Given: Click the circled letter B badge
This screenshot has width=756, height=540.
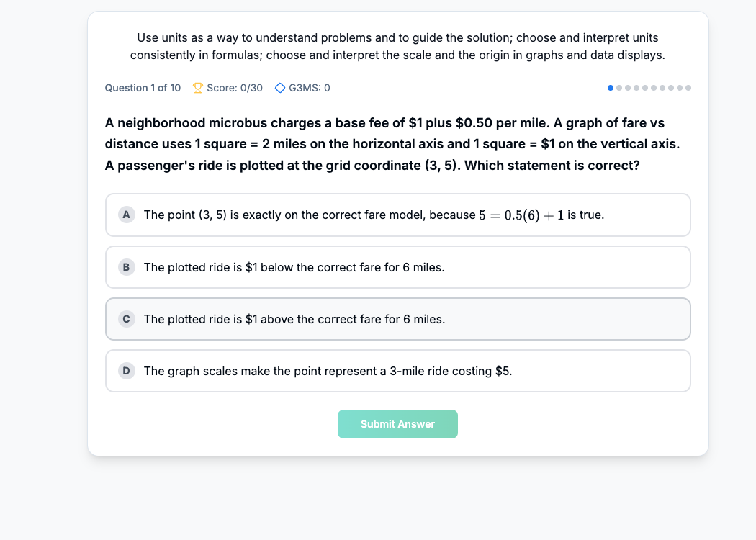Looking at the screenshot, I should pyautogui.click(x=127, y=267).
